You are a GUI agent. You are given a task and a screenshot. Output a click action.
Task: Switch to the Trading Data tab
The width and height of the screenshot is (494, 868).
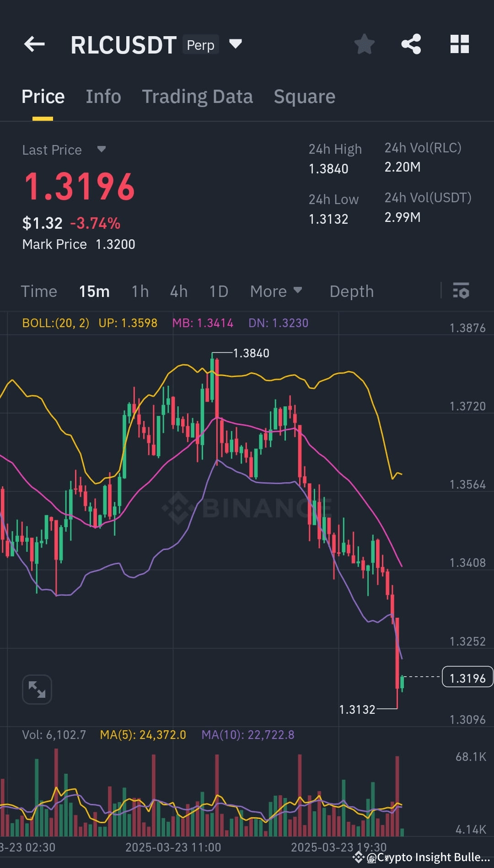(198, 97)
